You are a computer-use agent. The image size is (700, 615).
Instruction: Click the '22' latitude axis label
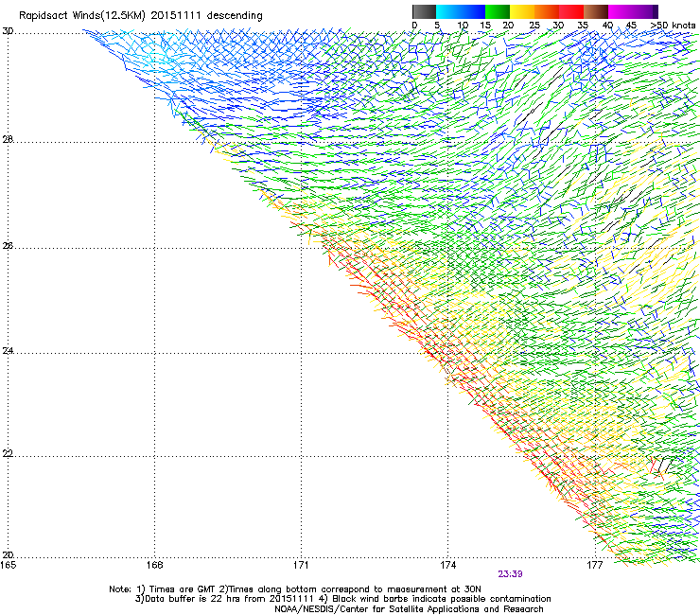pos(8,454)
